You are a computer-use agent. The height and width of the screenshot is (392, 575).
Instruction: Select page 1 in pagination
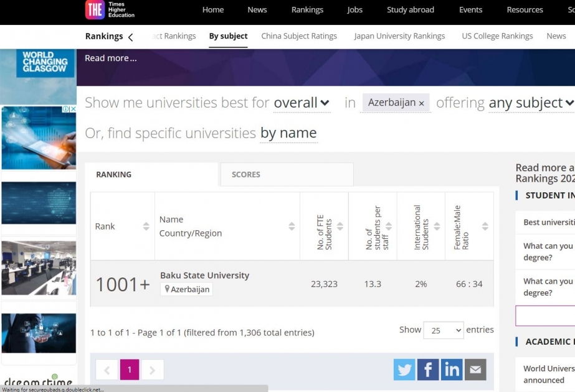click(x=130, y=370)
